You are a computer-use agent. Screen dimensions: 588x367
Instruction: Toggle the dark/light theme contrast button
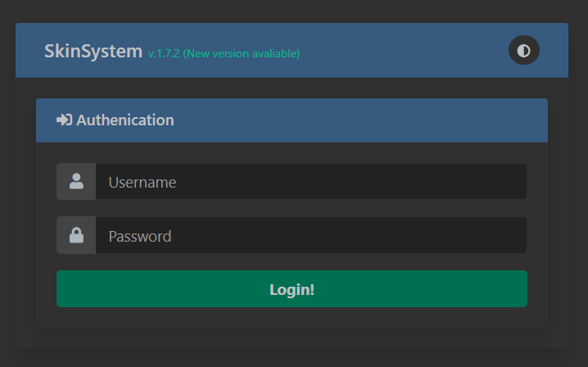[523, 51]
